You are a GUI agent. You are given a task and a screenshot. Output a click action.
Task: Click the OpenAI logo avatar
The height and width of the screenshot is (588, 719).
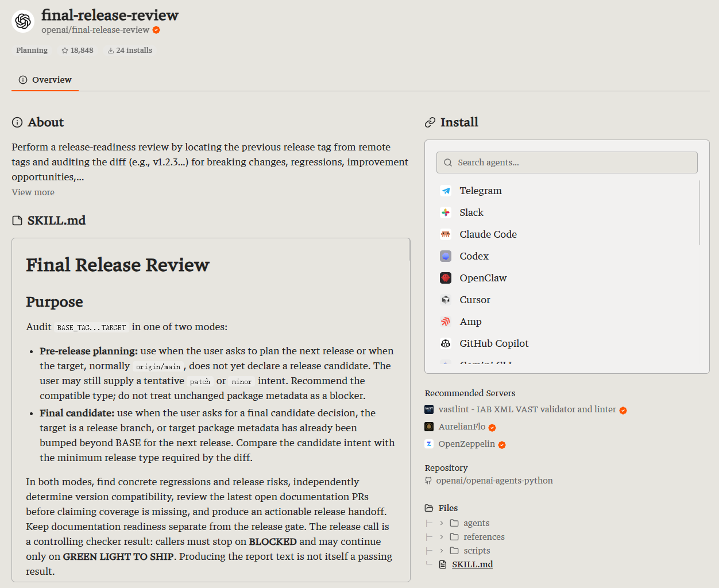(x=23, y=21)
